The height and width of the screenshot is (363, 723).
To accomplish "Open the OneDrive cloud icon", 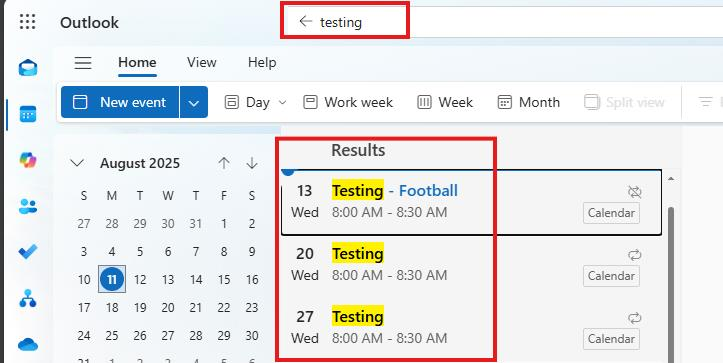I will pos(28,344).
